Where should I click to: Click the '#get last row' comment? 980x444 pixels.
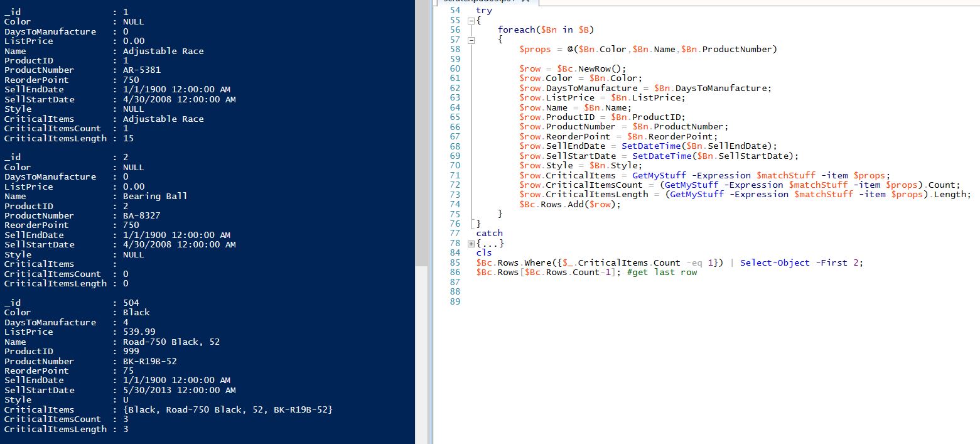point(662,272)
